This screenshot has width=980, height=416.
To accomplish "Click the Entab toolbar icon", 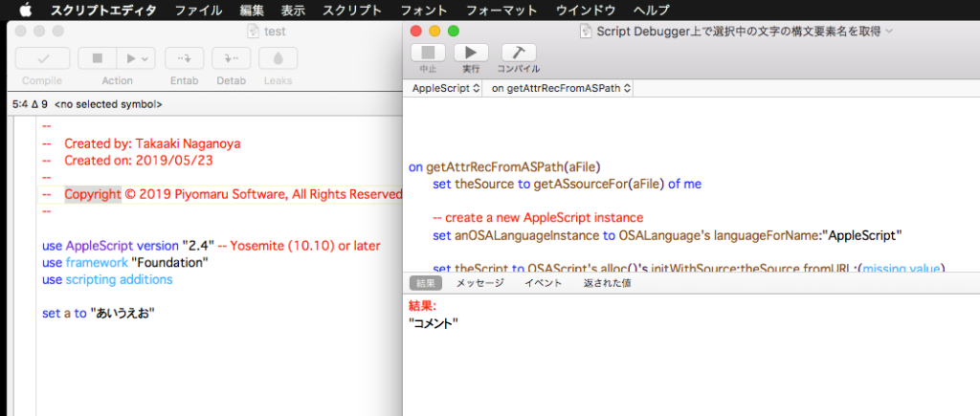I will click(x=185, y=58).
